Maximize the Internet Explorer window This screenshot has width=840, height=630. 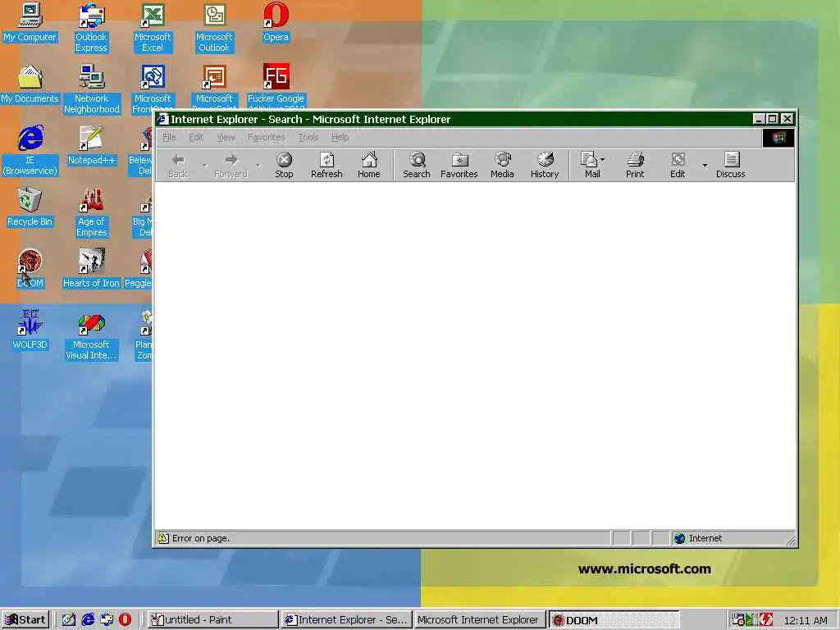point(772,119)
